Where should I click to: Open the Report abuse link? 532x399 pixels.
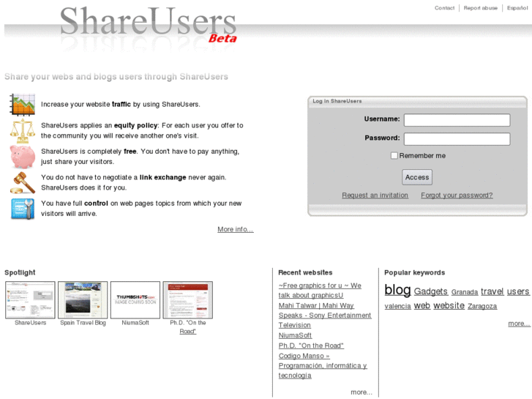click(x=481, y=8)
